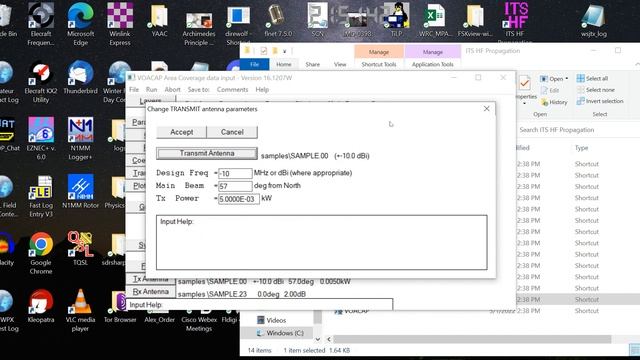Screen dimensions: 640x360
Task: Edit the Main Beam degrees field
Action: (x=235, y=186)
